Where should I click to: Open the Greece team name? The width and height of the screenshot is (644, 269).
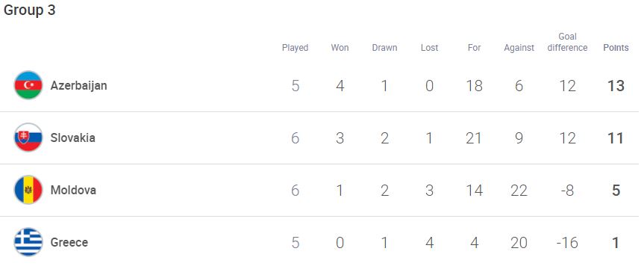[69, 242]
